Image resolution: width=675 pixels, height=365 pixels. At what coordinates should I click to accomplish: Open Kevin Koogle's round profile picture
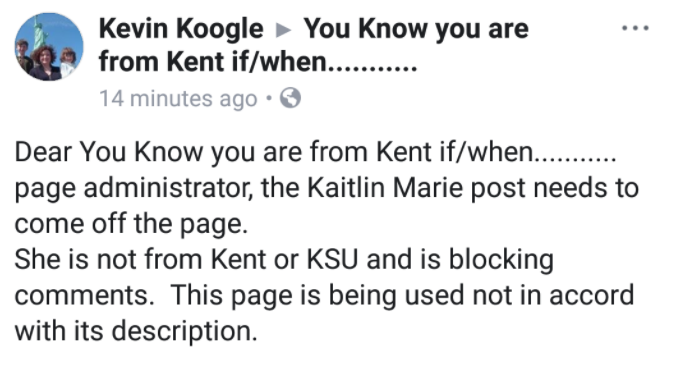pos(49,47)
